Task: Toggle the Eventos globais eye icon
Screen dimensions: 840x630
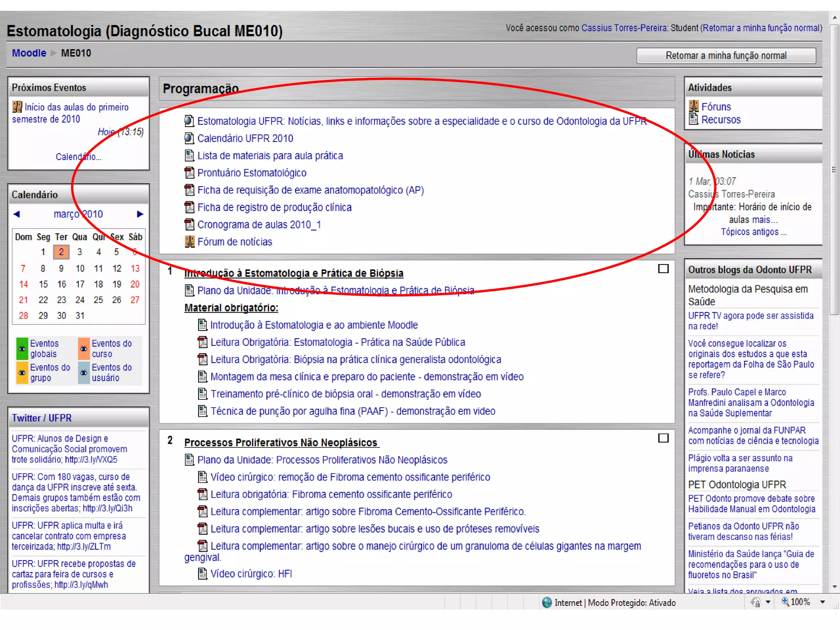Action: 22,349
